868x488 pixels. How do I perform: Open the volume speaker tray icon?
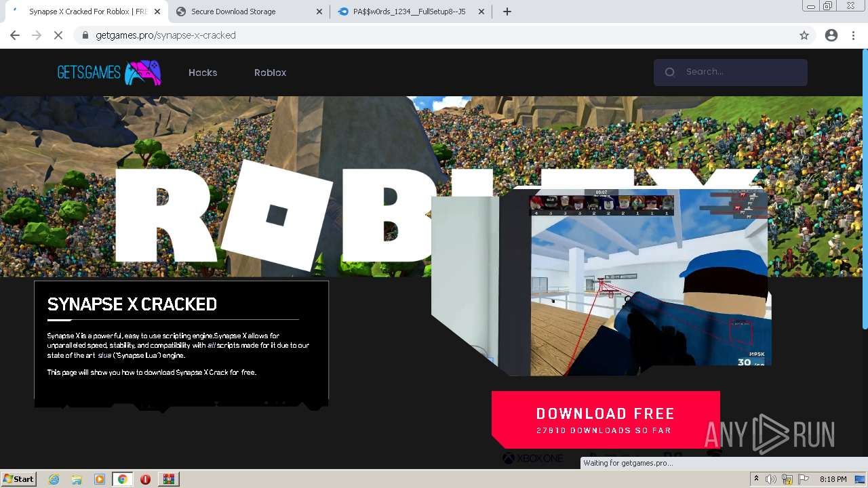[x=771, y=479]
